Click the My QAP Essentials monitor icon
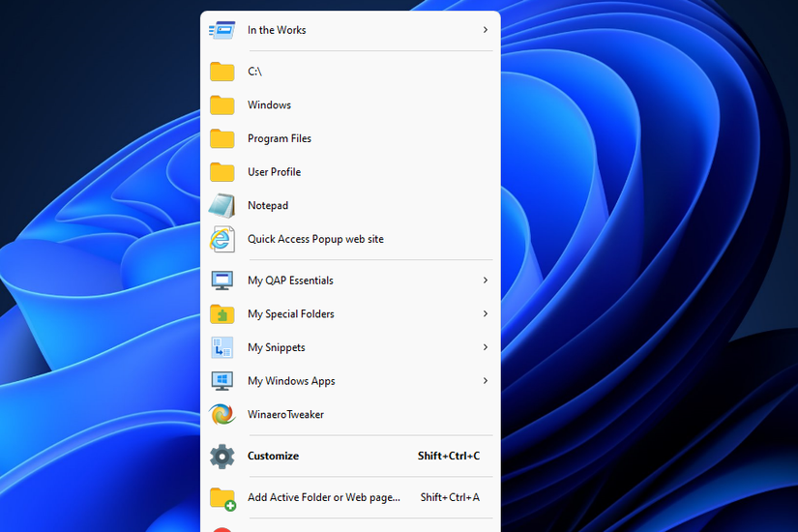The image size is (798, 532). tap(222, 281)
